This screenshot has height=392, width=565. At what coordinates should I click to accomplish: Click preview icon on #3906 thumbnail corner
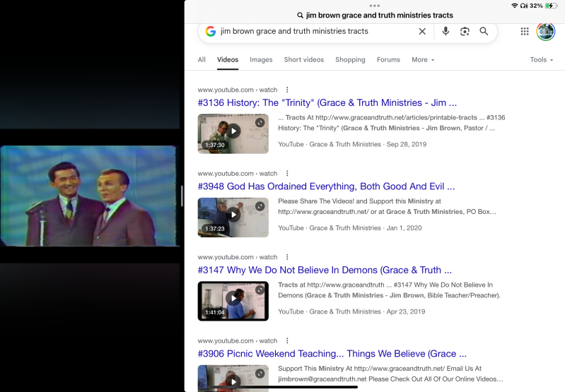click(x=260, y=374)
